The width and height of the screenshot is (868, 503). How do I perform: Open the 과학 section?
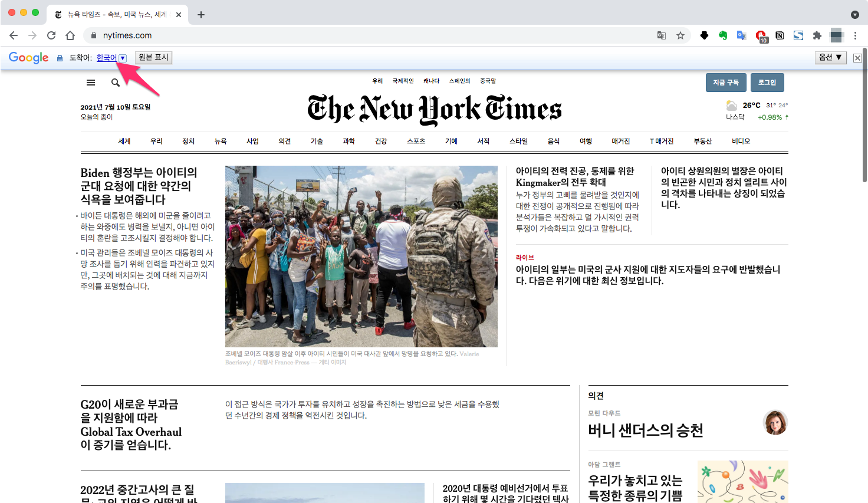(349, 141)
